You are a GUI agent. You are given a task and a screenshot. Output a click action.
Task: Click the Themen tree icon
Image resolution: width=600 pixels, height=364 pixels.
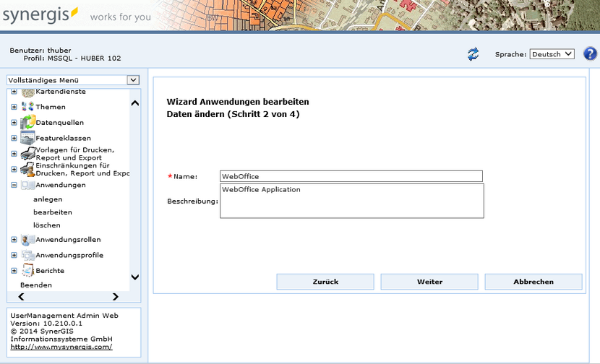[x=27, y=107]
